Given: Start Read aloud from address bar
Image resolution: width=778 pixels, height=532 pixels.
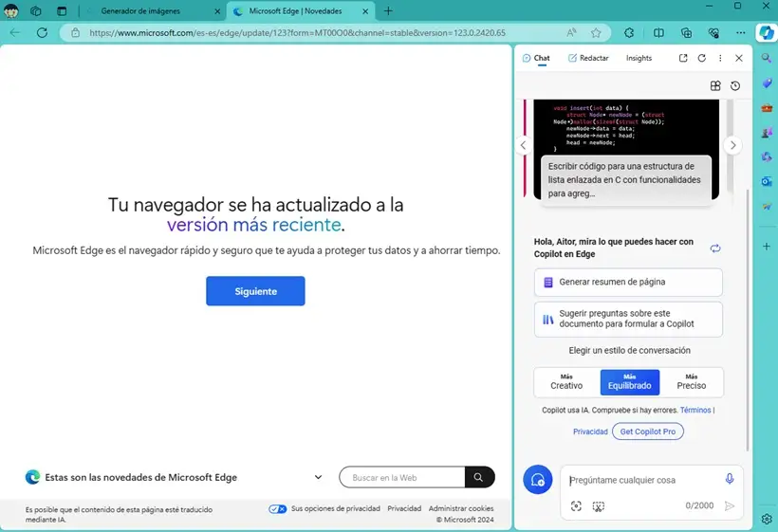Looking at the screenshot, I should pyautogui.click(x=571, y=33).
